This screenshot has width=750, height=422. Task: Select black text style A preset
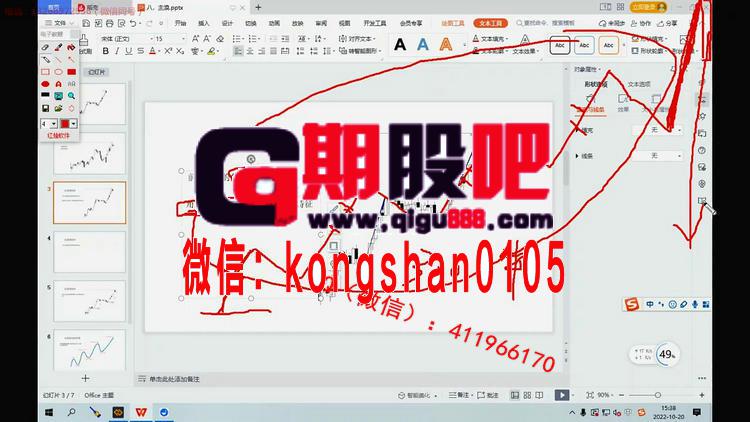(400, 45)
